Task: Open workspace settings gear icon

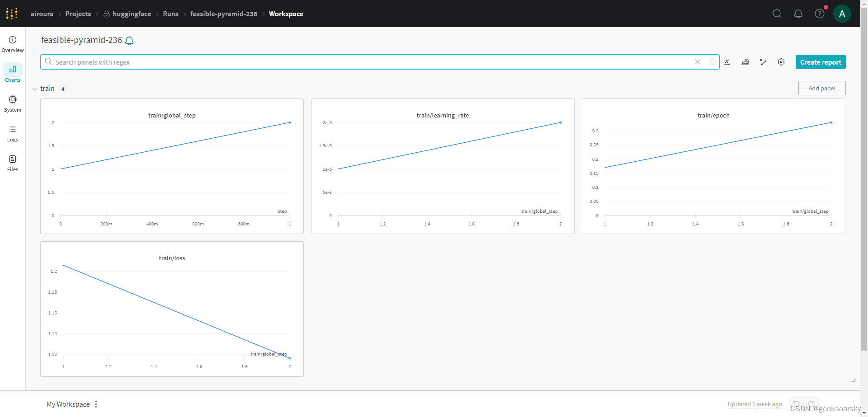Action: click(781, 62)
